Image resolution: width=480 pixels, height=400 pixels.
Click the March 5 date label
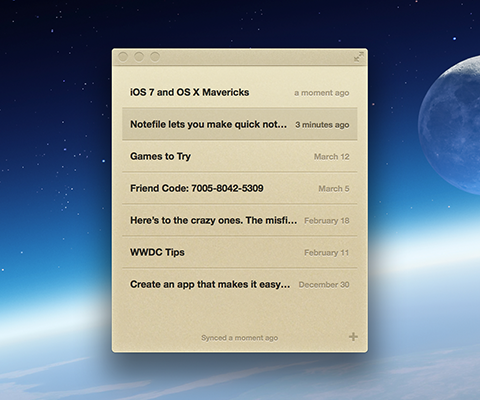click(x=334, y=189)
